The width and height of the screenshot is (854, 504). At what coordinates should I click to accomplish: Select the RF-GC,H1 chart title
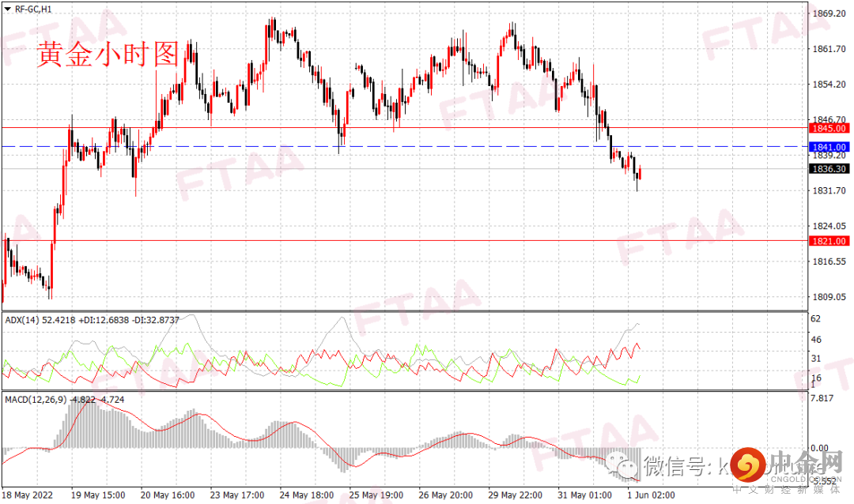33,9
